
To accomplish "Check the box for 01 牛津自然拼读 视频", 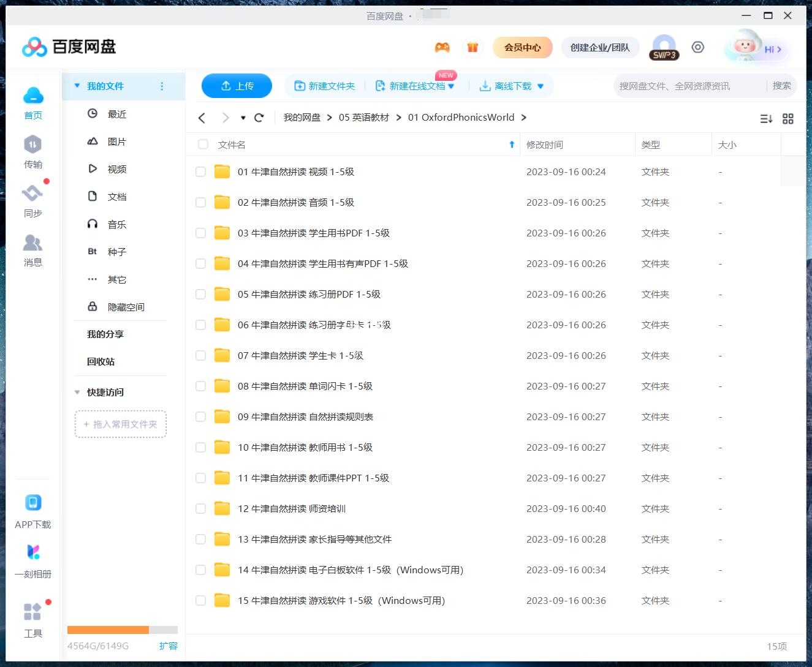I will 200,171.
